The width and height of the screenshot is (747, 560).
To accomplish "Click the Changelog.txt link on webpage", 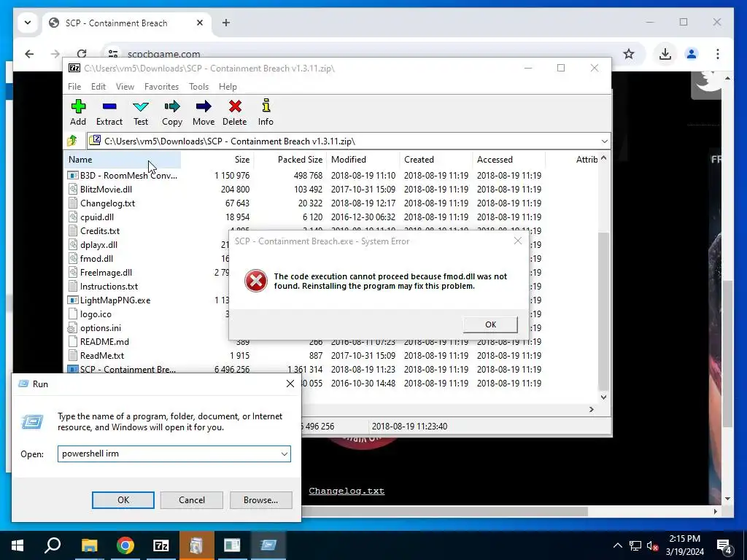I will click(347, 491).
